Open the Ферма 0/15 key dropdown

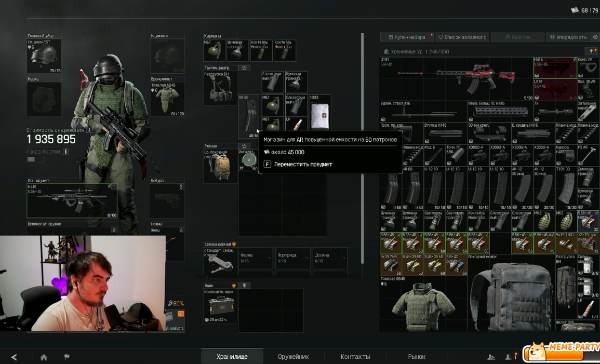pyautogui.click(x=256, y=258)
